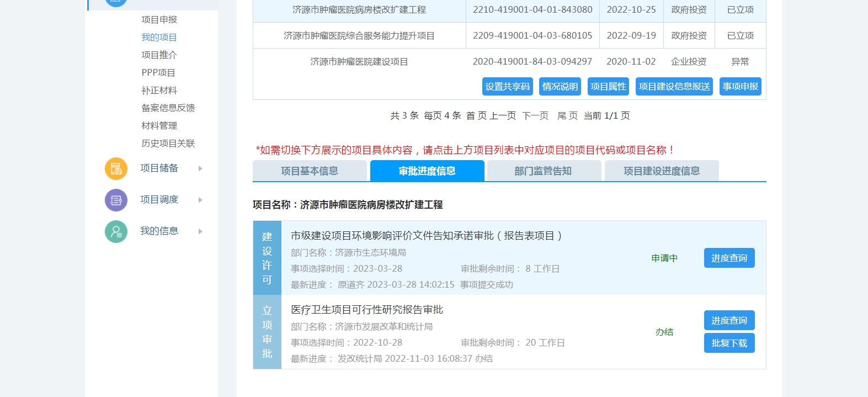Click the 项目调度 menu label

coord(159,200)
